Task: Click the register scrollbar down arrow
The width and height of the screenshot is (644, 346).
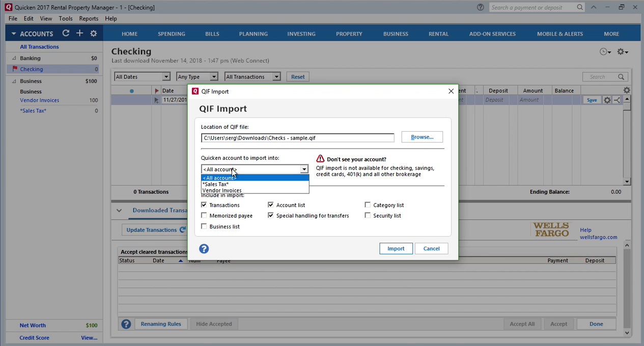Action: point(627,182)
